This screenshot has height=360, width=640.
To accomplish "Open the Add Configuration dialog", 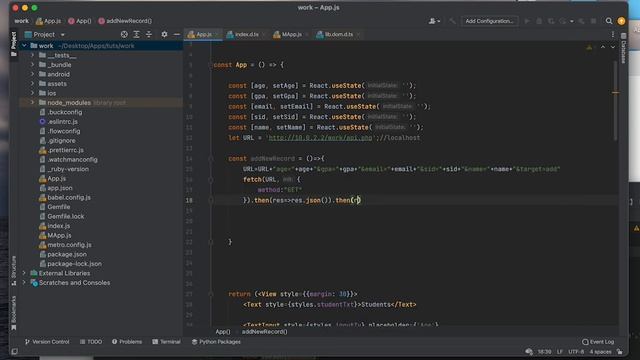I will point(489,21).
